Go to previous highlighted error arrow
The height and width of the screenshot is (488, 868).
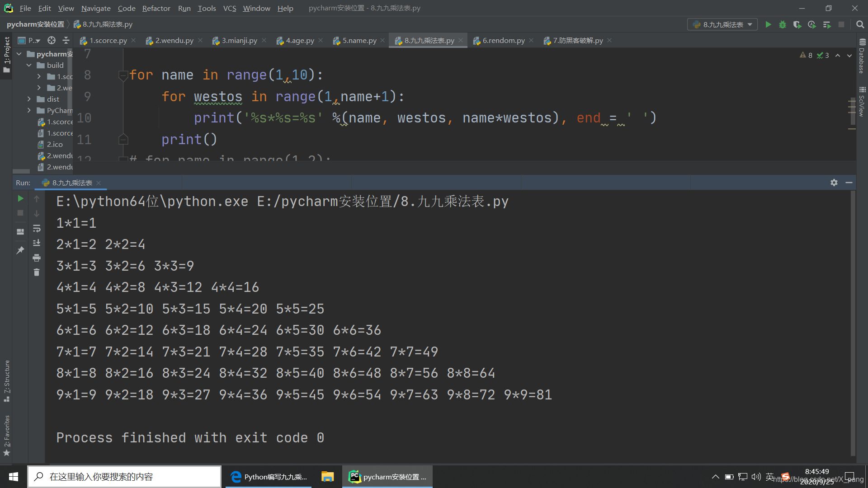[838, 55]
